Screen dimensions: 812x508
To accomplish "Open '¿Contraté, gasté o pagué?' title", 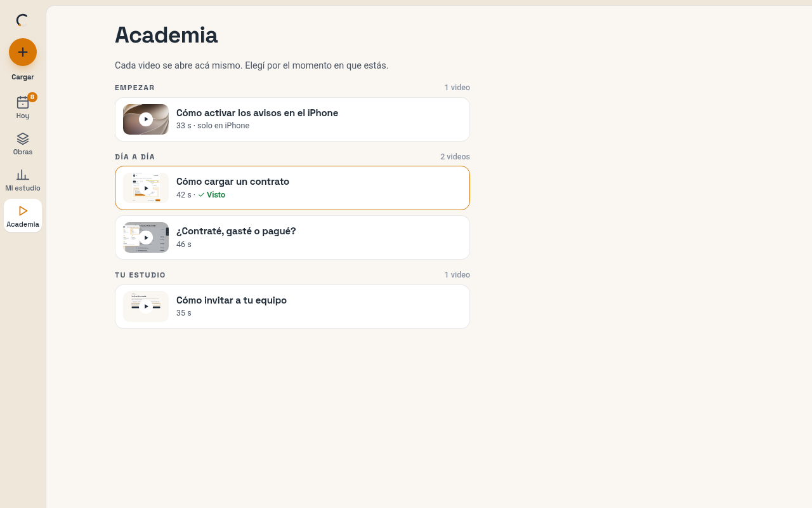I will [236, 231].
